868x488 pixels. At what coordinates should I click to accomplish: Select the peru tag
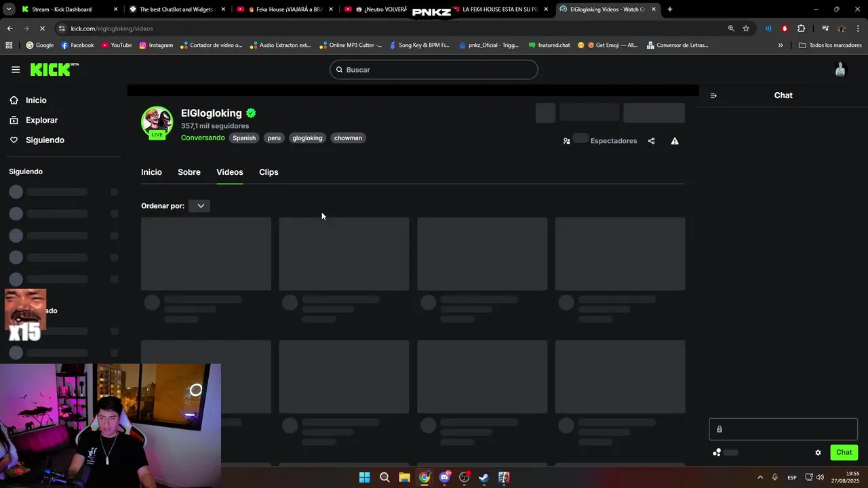pos(274,138)
